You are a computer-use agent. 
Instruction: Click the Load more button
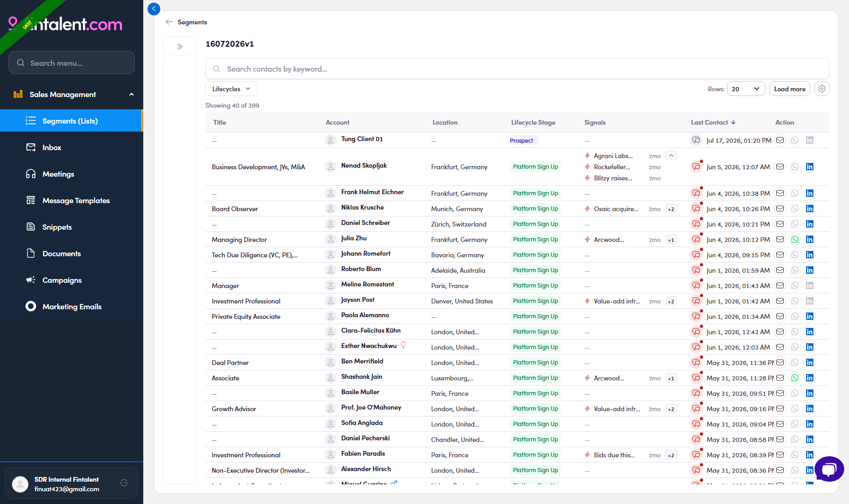point(790,89)
